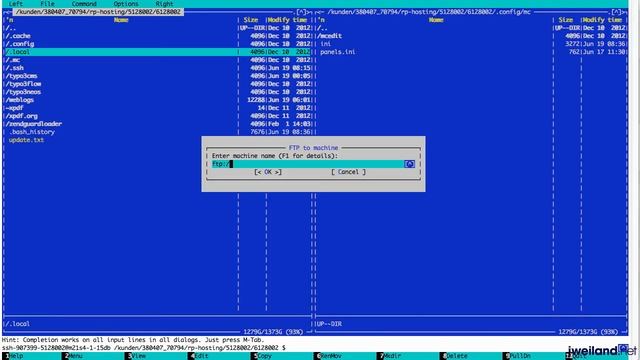Viewport: 640px width, 360px height.
Task: Sort right panel by Size header
Action: tap(566, 20)
